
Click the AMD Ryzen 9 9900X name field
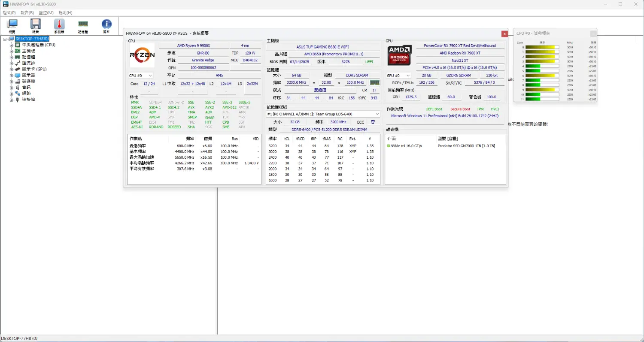pos(194,46)
